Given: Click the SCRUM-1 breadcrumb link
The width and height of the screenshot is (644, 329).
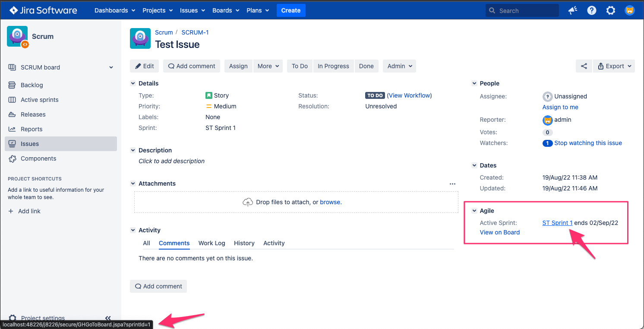Looking at the screenshot, I should pyautogui.click(x=195, y=32).
